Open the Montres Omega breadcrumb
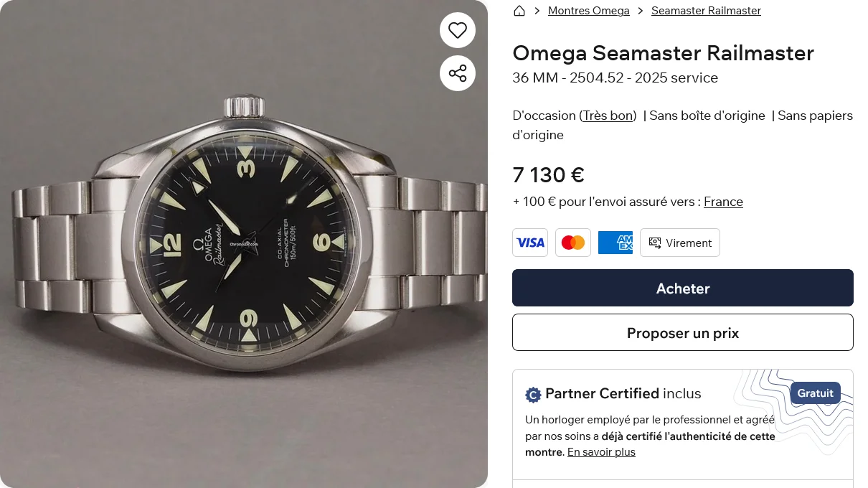The width and height of the screenshot is (868, 488). pos(588,11)
